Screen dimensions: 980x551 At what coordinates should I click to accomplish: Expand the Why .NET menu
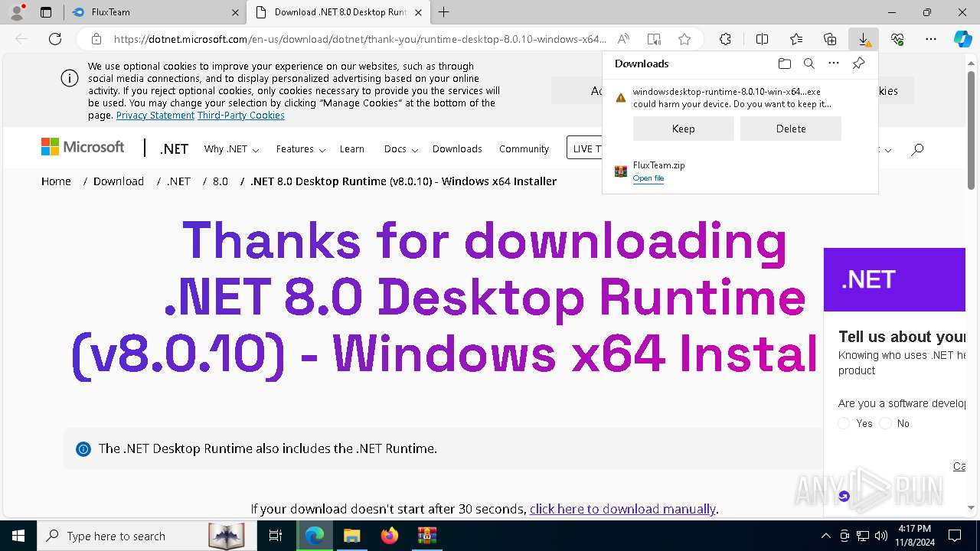231,149
